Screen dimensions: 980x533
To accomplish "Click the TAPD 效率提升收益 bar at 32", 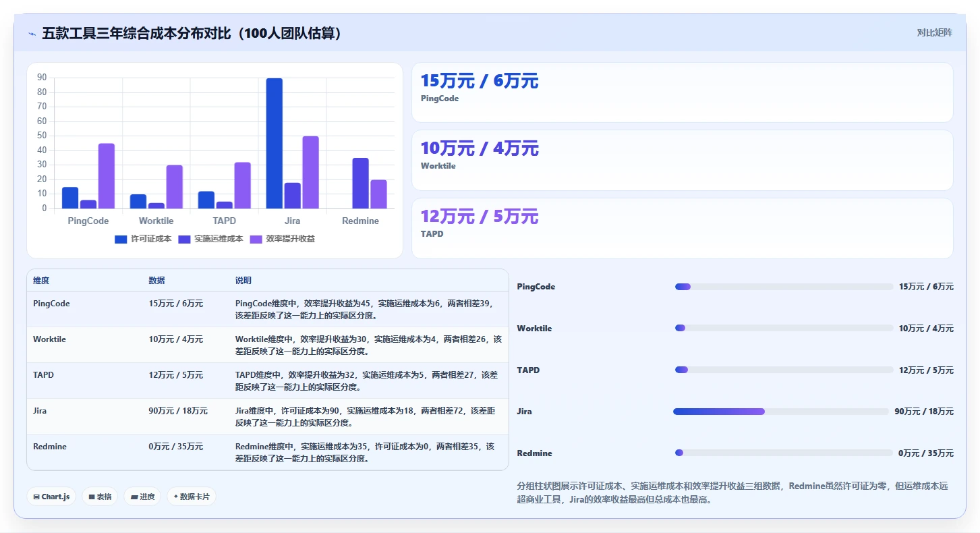I will point(242,186).
